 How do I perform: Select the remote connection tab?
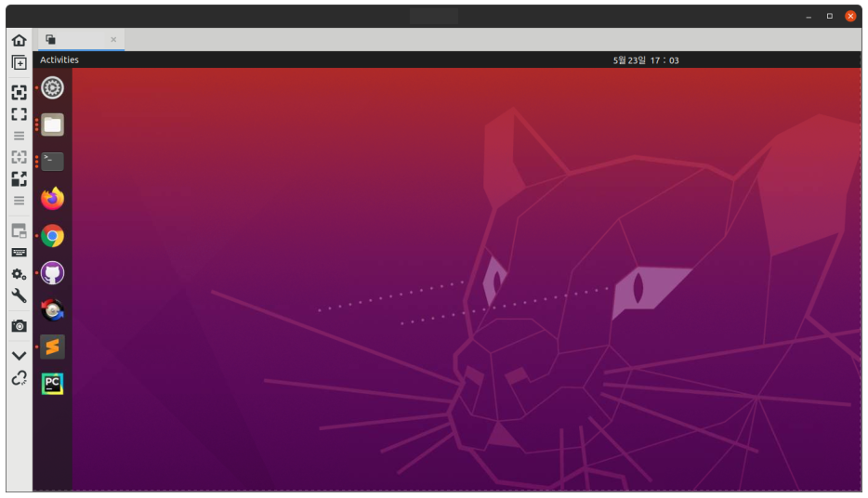(x=81, y=39)
